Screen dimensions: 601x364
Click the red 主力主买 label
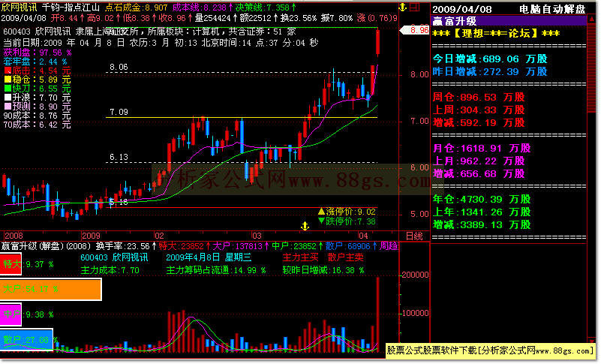pyautogui.click(x=300, y=257)
